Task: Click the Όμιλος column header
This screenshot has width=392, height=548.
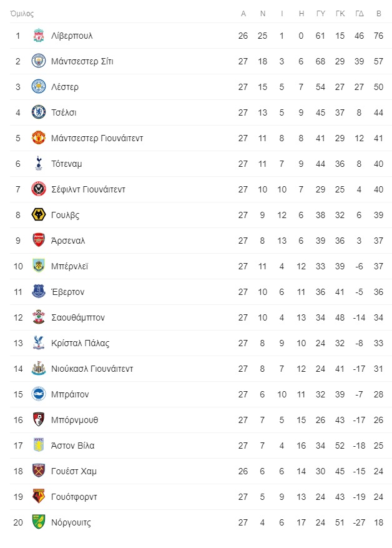Action: tap(22, 14)
